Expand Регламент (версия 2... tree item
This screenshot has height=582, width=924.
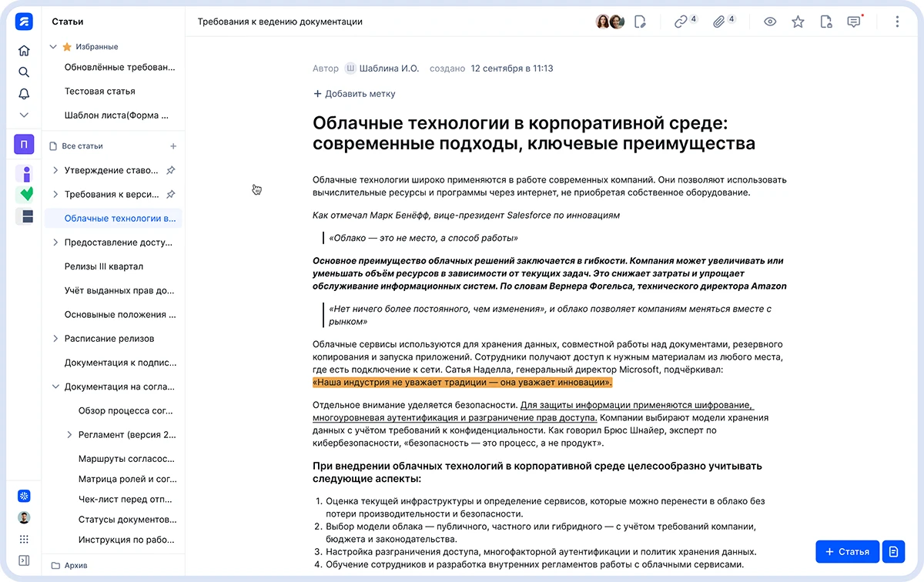pos(69,434)
